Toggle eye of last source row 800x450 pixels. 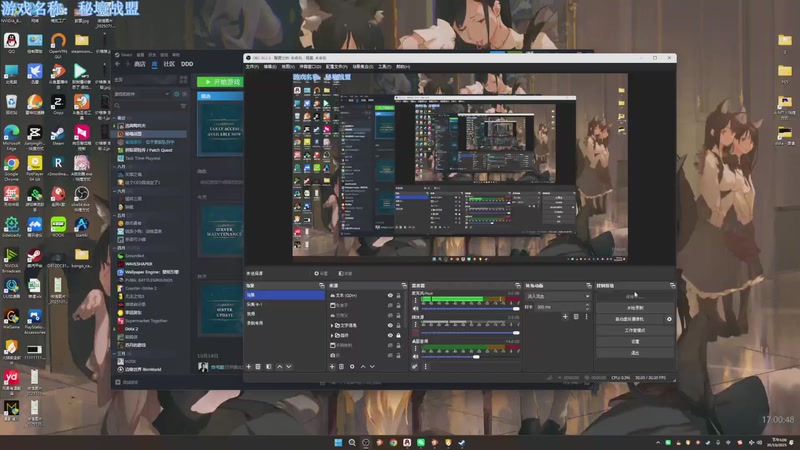pos(390,355)
